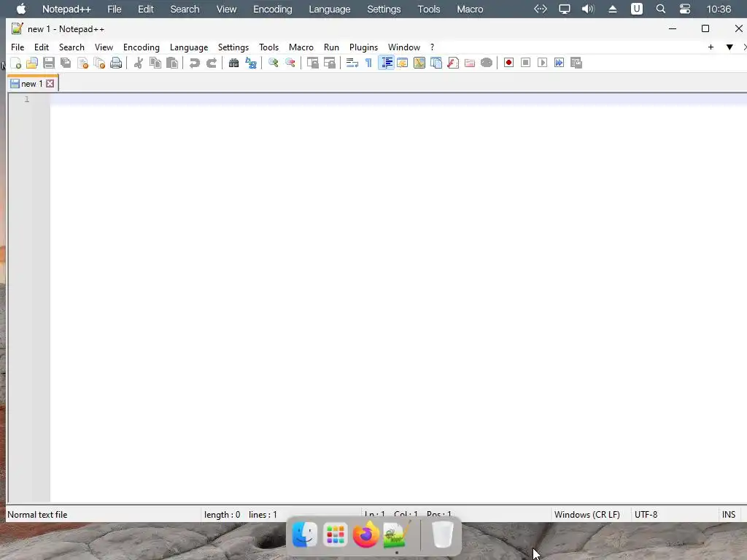
Task: Open the Edit menu in Notepad++ window
Action: [42, 47]
